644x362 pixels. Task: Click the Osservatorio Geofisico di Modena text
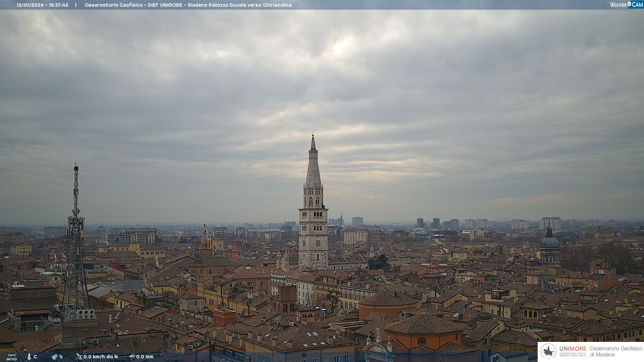(x=616, y=351)
